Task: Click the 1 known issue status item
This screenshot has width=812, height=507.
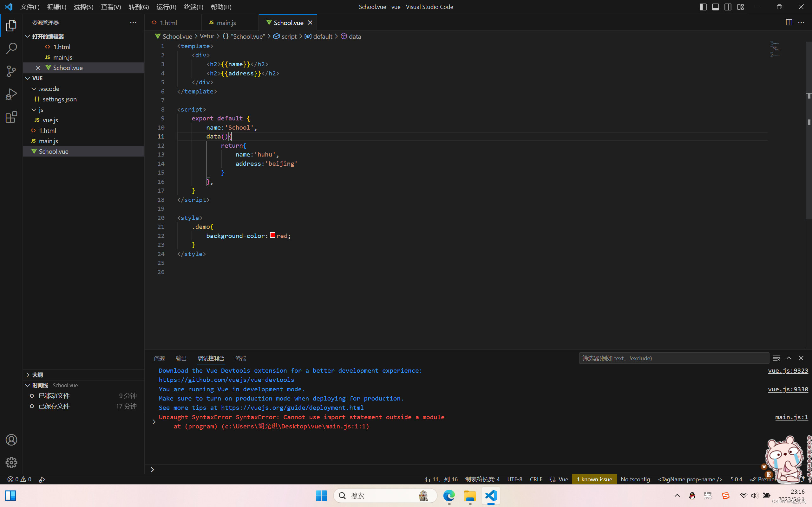Action: click(x=594, y=479)
